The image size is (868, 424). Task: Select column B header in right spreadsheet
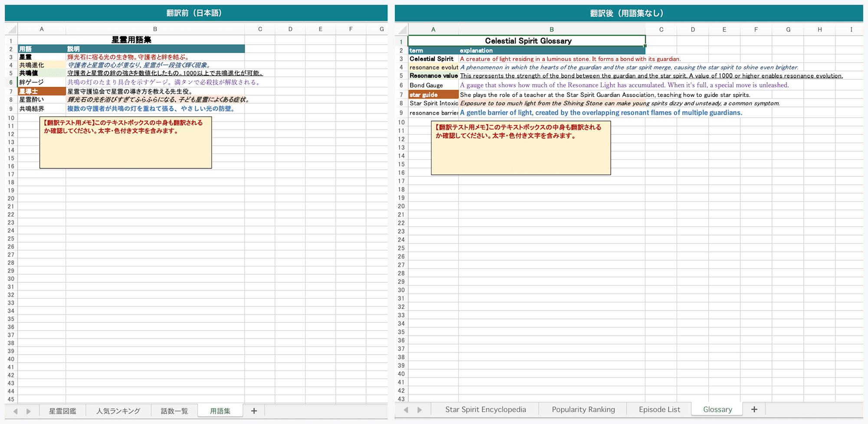click(552, 30)
